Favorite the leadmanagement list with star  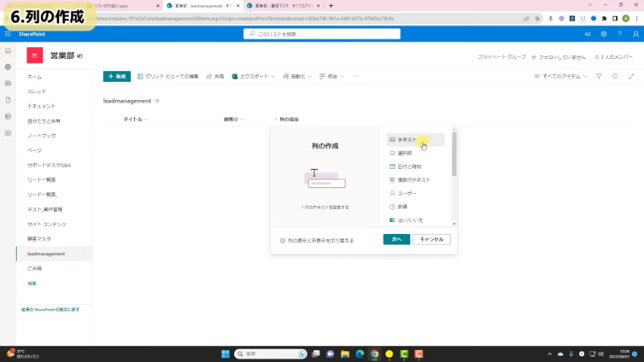[x=158, y=101]
